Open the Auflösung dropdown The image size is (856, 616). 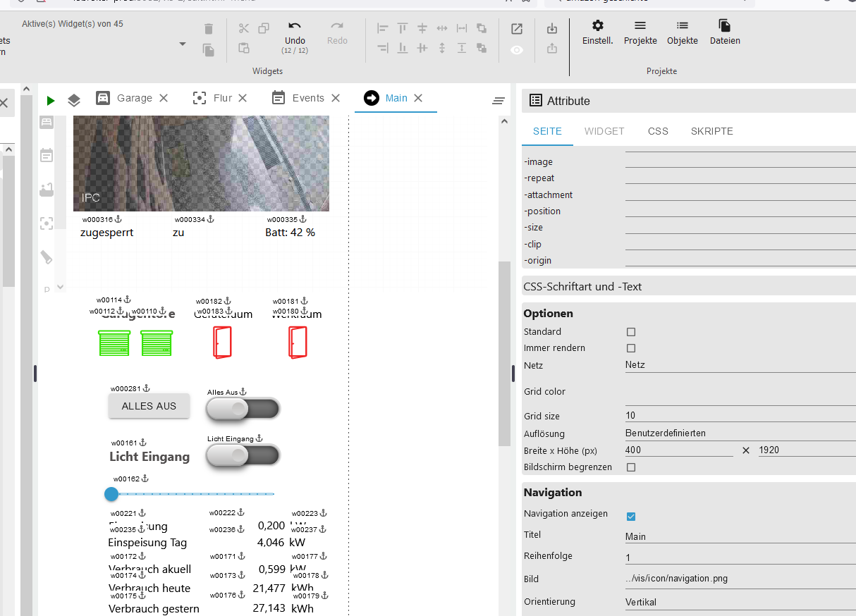coord(739,433)
